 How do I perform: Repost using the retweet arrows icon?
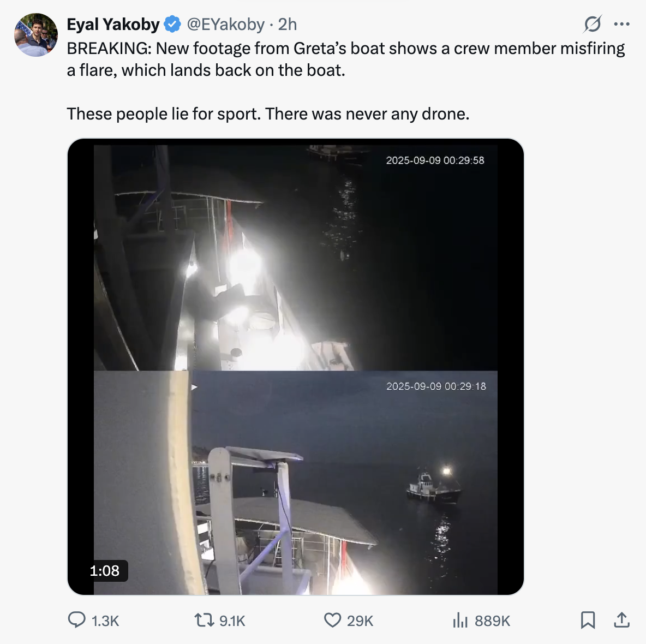[204, 620]
